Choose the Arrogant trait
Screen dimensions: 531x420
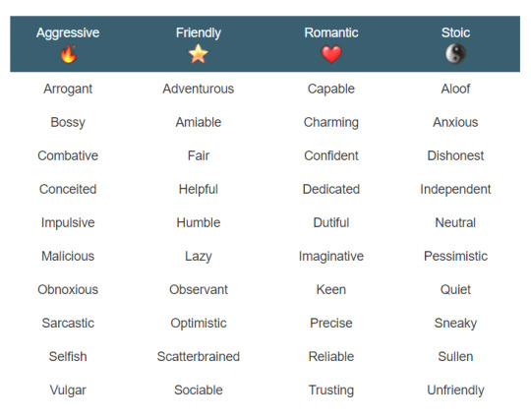pyautogui.click(x=68, y=90)
